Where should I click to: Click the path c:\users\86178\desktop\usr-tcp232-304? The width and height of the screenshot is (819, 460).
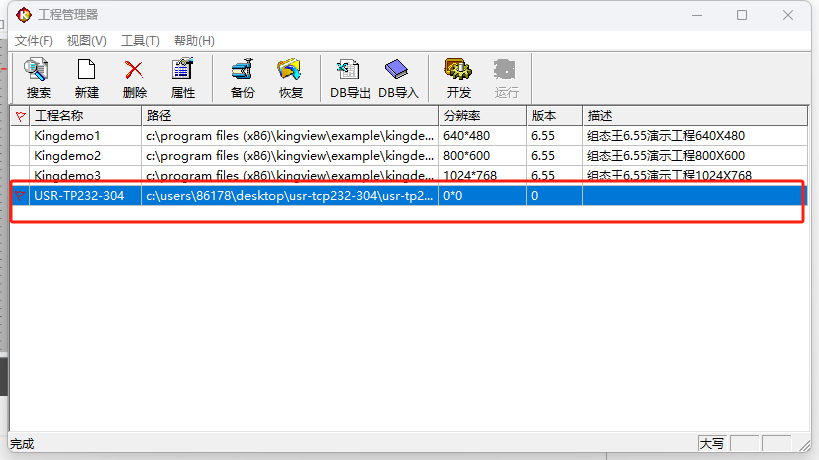[290, 196]
